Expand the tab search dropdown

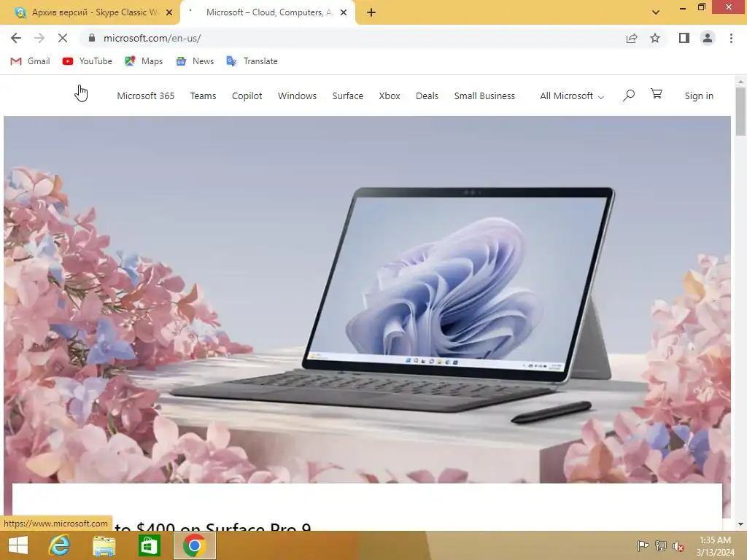click(656, 12)
